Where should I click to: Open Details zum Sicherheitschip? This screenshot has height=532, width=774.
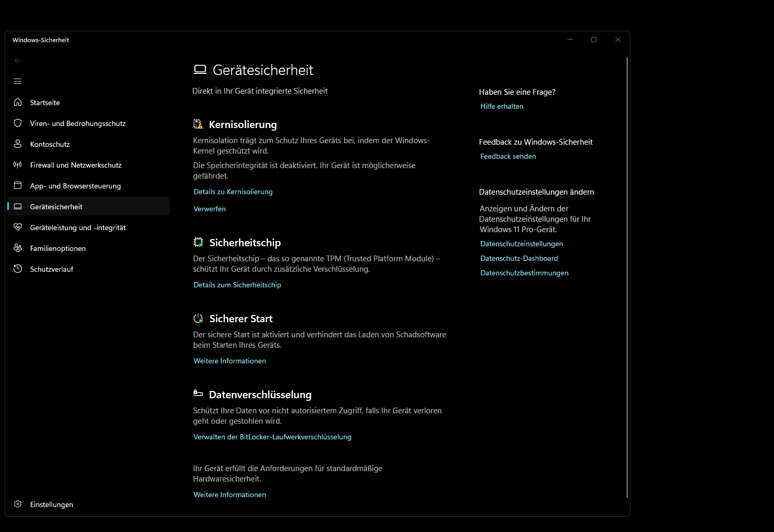click(237, 285)
